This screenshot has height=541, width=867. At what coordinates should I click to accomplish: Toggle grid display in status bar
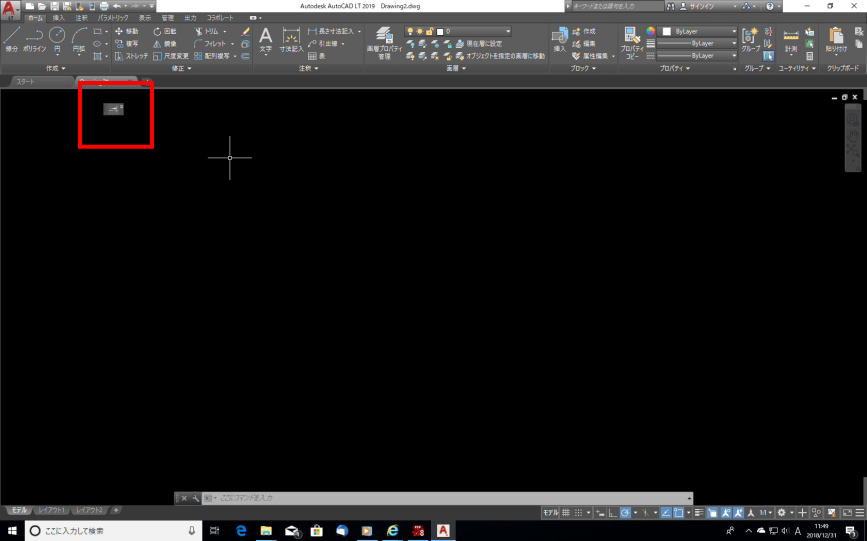point(566,513)
